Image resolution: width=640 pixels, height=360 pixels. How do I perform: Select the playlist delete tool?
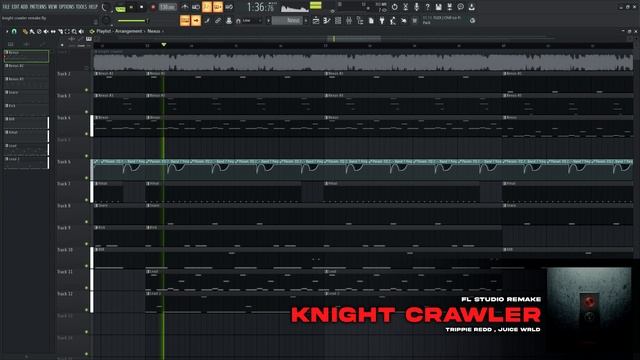(39, 31)
